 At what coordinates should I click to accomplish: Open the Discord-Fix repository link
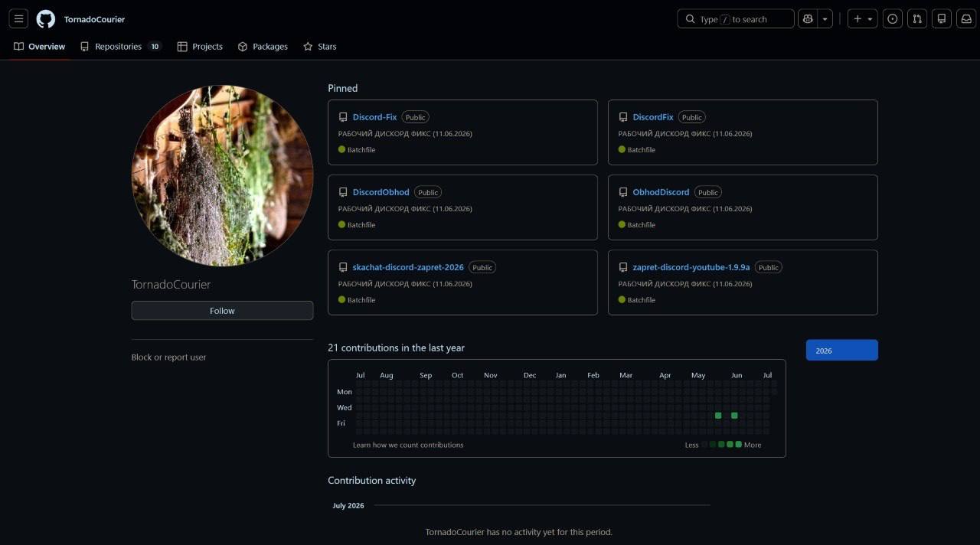374,117
